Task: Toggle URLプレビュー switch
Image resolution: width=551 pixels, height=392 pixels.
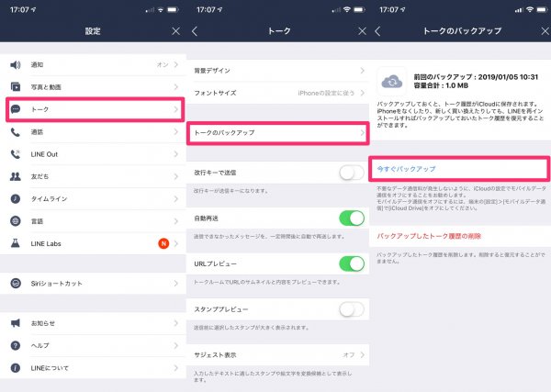Action: point(352,263)
